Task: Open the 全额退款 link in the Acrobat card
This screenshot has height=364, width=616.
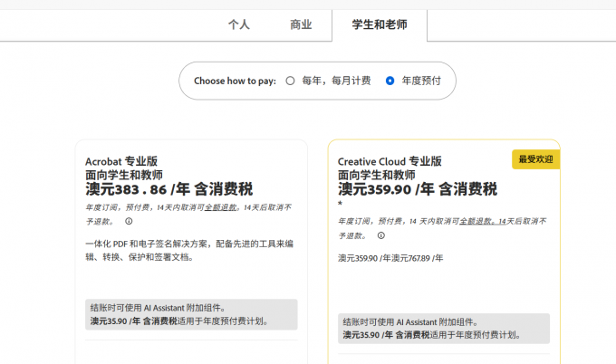Action: click(x=221, y=207)
